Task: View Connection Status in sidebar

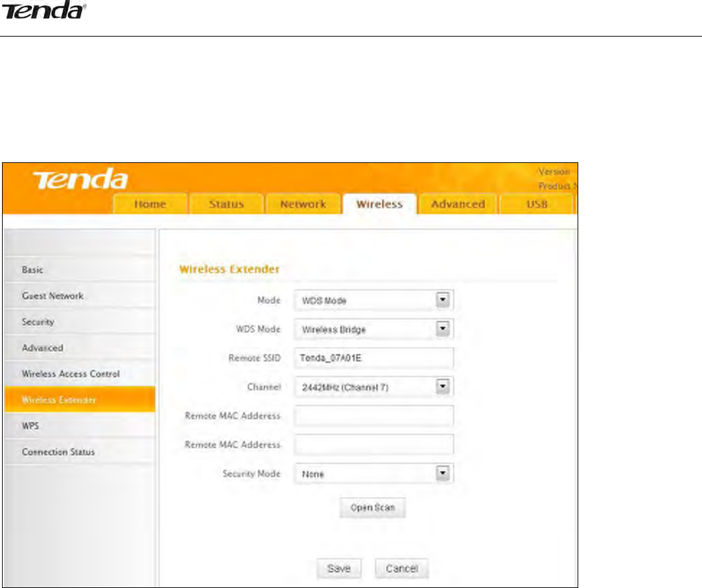Action: [80, 452]
